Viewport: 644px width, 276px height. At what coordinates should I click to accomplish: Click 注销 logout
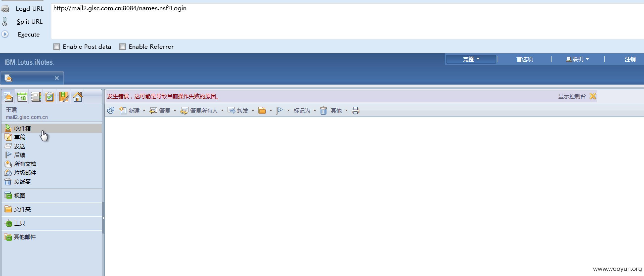(x=630, y=59)
